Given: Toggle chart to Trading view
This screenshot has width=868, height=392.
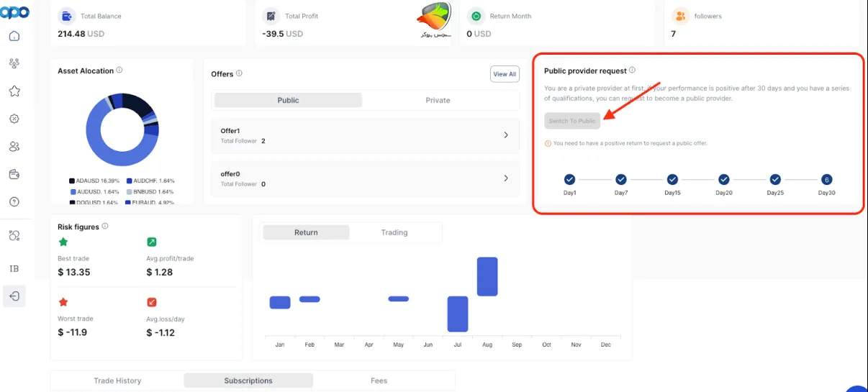Looking at the screenshot, I should (x=394, y=232).
